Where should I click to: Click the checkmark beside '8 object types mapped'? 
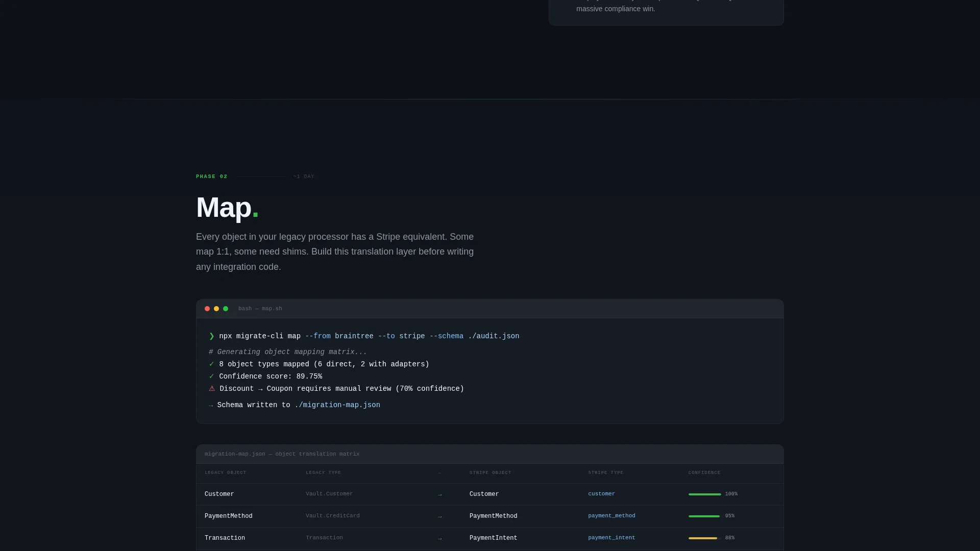click(x=211, y=364)
